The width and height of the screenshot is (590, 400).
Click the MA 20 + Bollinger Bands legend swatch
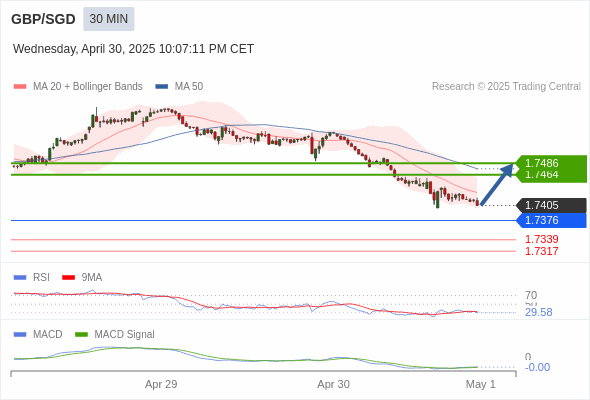coord(20,87)
